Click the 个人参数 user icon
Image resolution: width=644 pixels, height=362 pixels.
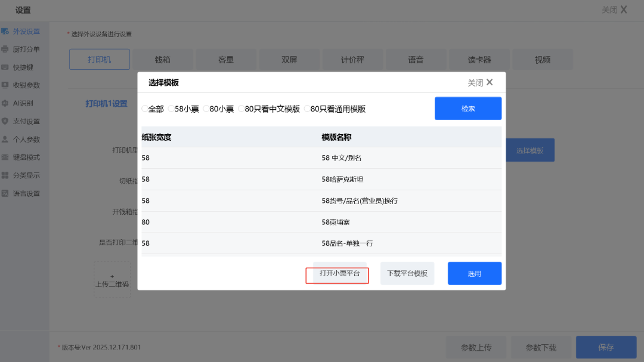[5, 139]
